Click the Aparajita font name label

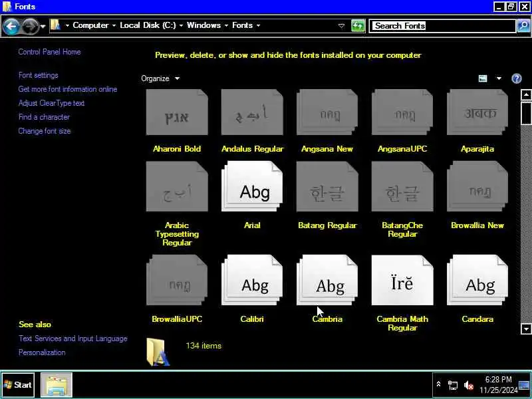click(477, 149)
